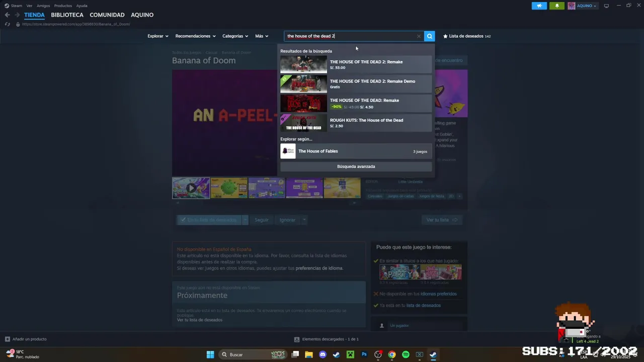The image size is (644, 362).
Task: Play the first video thumbnail in strip
Action: (x=191, y=188)
